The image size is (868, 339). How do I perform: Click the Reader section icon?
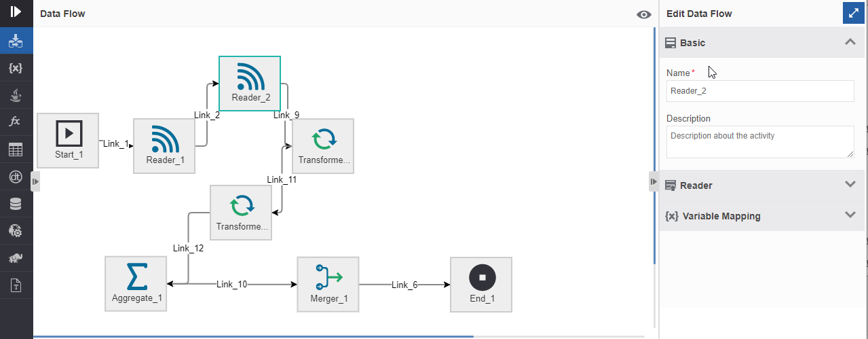[x=671, y=185]
